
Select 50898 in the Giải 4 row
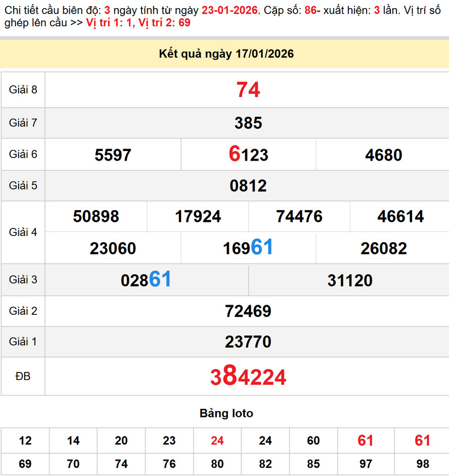click(97, 216)
